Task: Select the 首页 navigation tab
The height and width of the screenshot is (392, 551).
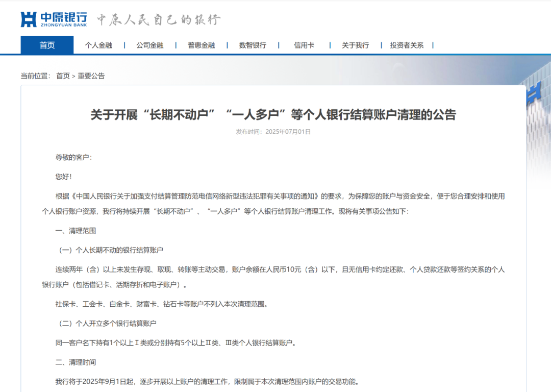Action: click(47, 45)
